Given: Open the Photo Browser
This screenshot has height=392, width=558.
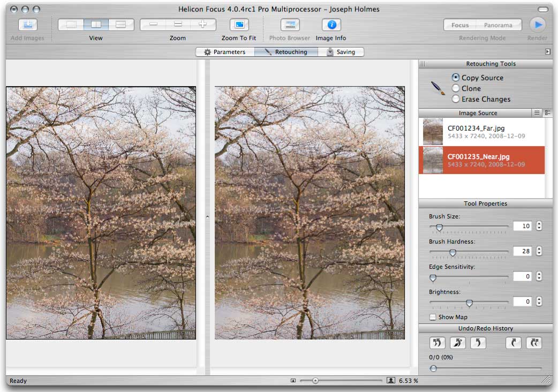Looking at the screenshot, I should [x=290, y=25].
